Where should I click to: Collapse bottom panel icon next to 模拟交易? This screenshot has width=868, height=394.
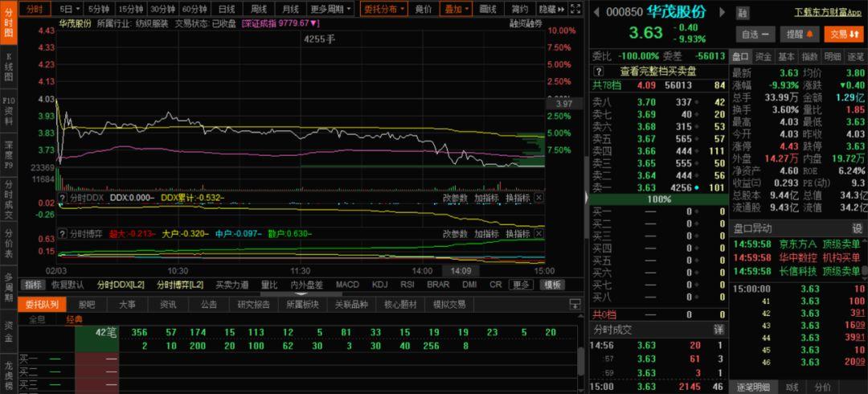pos(575,304)
